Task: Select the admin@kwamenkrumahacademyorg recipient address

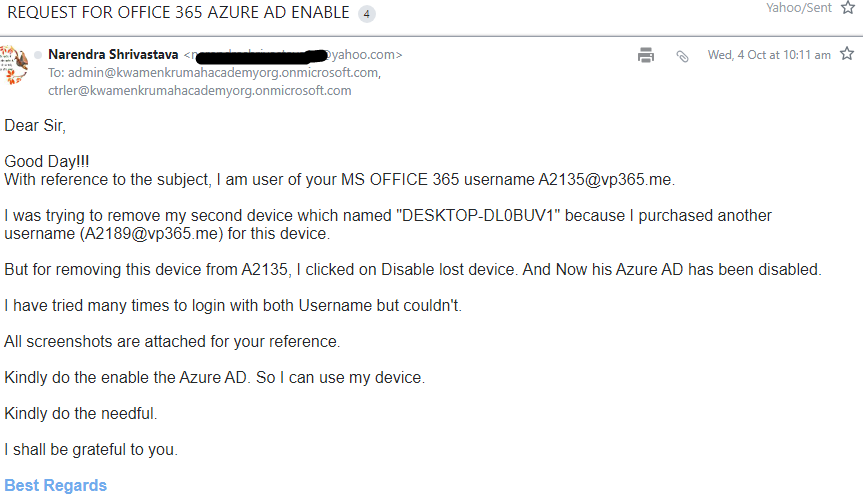Action: (x=224, y=73)
